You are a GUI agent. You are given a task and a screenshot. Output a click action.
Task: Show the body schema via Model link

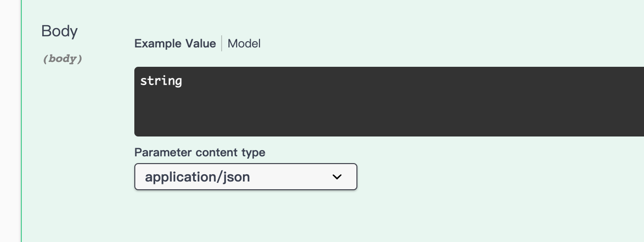click(x=244, y=44)
